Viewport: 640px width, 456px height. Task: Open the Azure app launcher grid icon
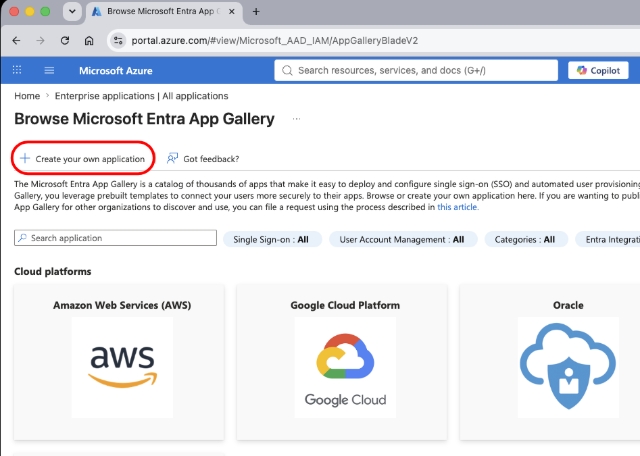coord(17,70)
